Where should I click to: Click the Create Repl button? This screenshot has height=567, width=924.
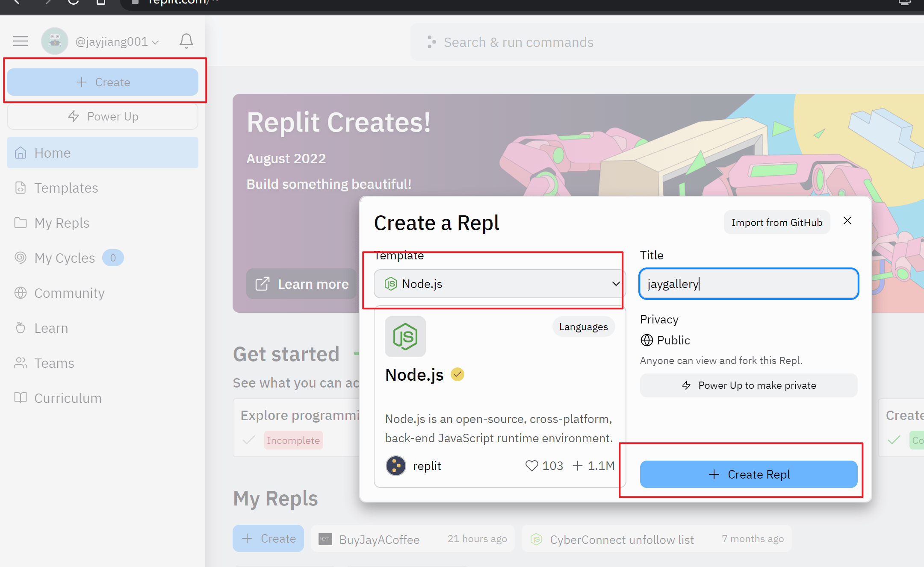coord(748,474)
